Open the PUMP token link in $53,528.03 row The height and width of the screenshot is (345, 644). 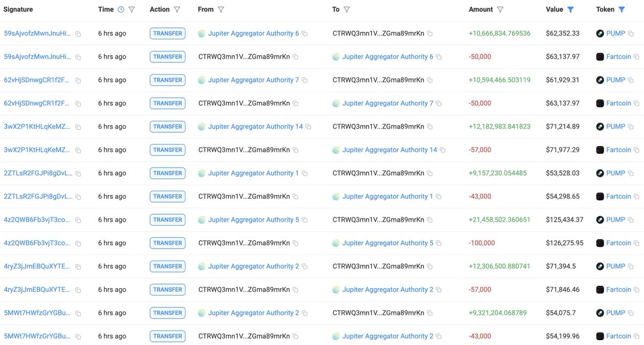coord(616,173)
